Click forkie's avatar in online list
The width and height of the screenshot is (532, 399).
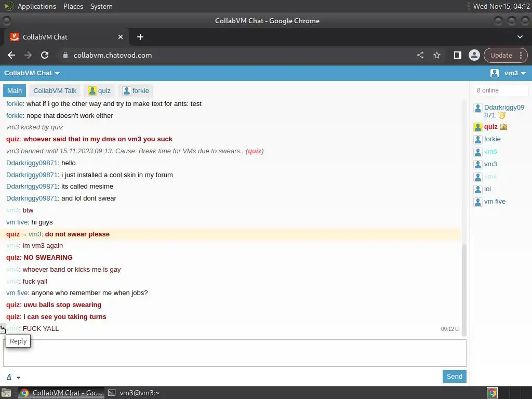click(478, 139)
